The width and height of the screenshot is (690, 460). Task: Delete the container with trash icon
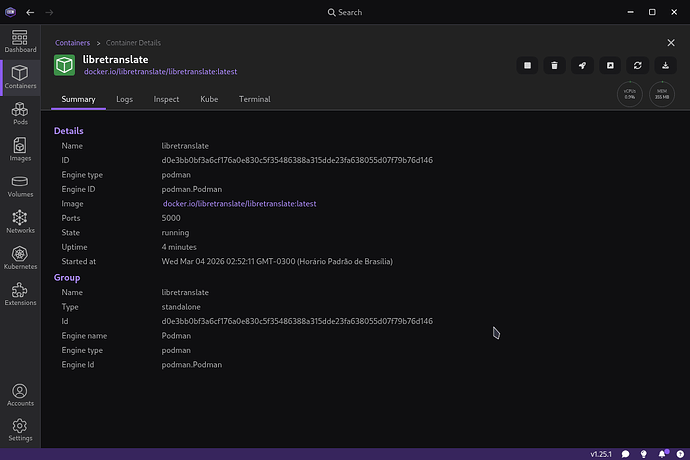[554, 66]
